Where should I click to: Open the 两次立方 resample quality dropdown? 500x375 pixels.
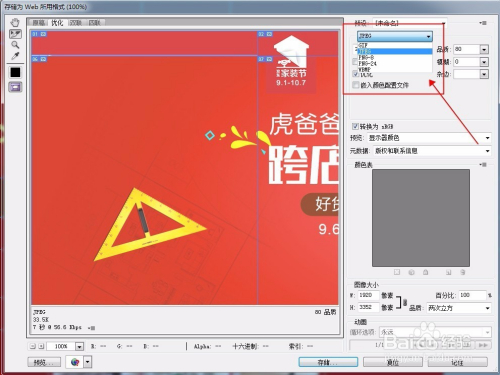tap(459, 308)
